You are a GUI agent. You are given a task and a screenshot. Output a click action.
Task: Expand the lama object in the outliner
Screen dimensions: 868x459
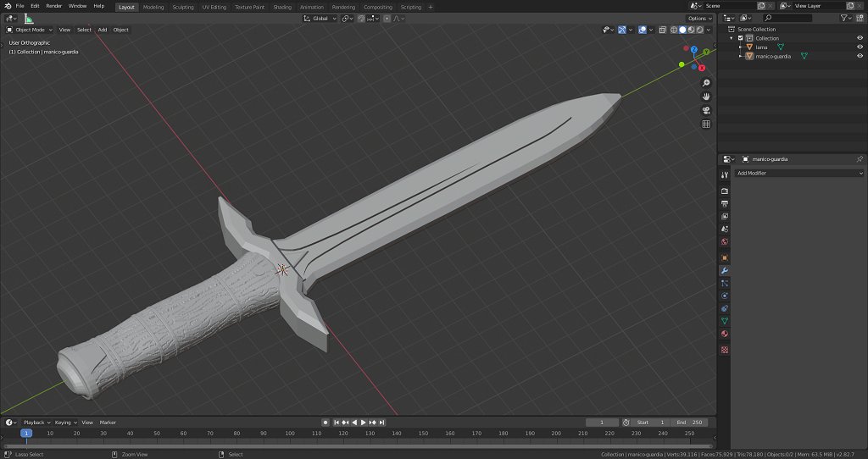pyautogui.click(x=741, y=47)
